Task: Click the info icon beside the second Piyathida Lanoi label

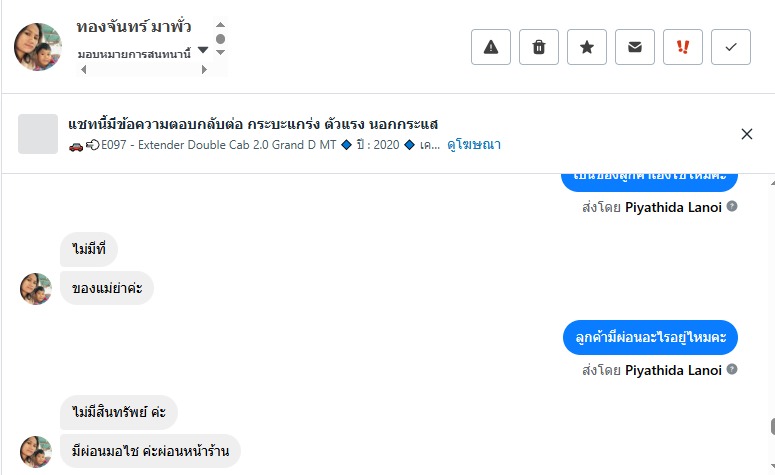Action: point(732,369)
